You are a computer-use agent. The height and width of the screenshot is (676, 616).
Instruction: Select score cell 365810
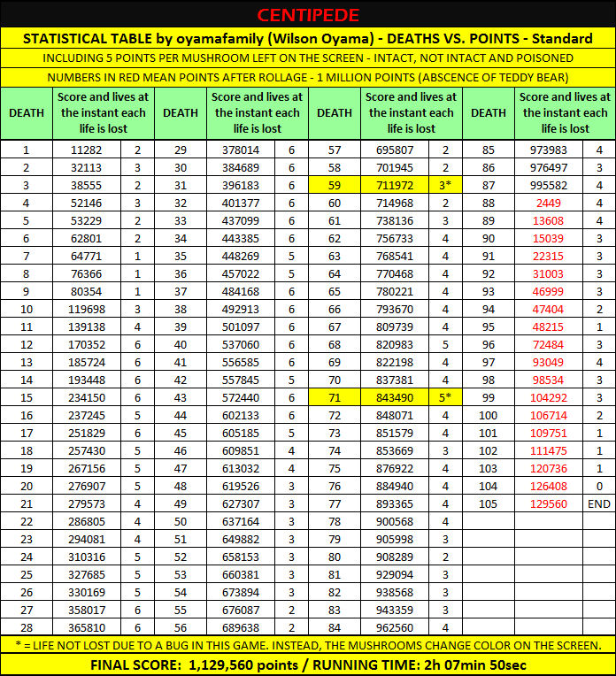pos(86,627)
